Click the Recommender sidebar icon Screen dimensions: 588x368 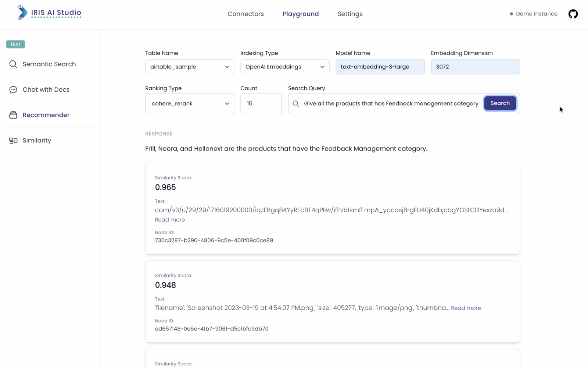coord(13,115)
